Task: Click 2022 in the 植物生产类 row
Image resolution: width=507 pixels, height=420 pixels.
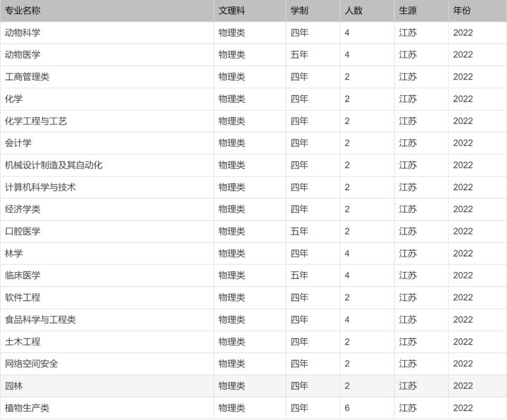Action: point(463,408)
